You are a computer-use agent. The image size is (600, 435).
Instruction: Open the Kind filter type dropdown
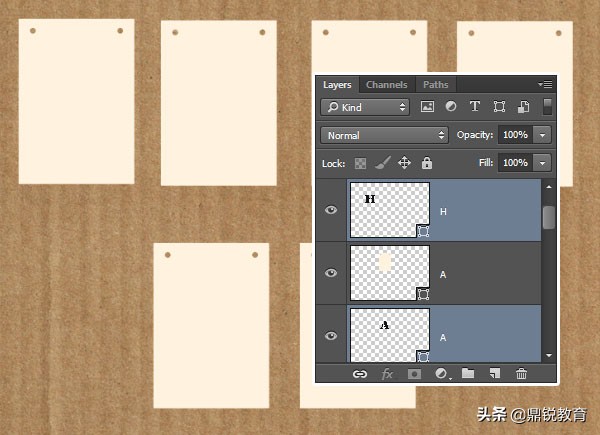(x=365, y=107)
